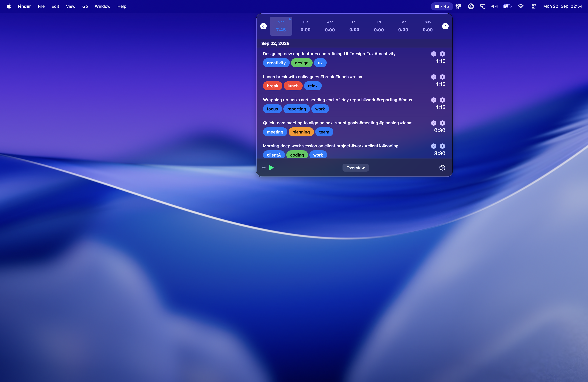Open the Overview button

(x=355, y=168)
